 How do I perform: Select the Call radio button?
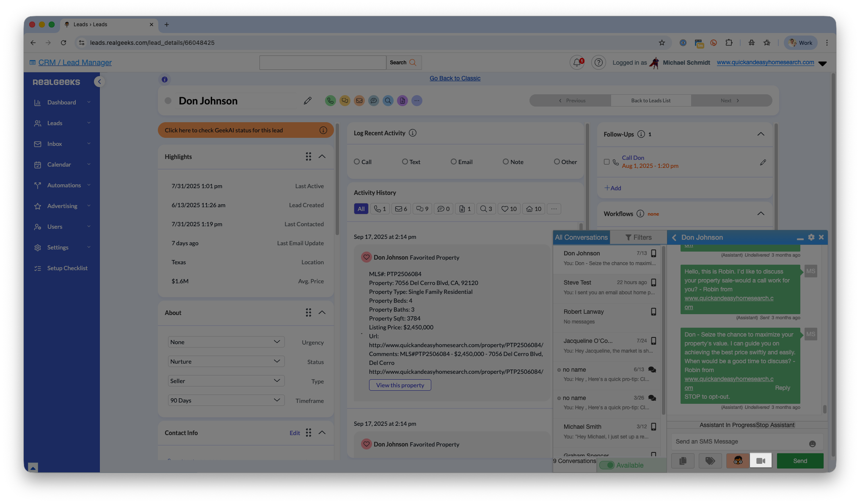(x=357, y=162)
